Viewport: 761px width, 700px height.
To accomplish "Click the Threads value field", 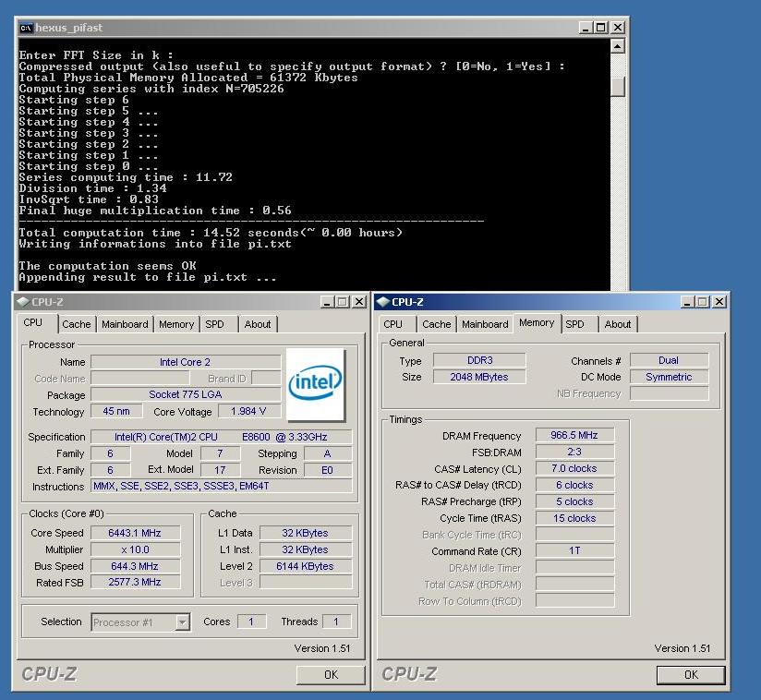I will (x=336, y=622).
